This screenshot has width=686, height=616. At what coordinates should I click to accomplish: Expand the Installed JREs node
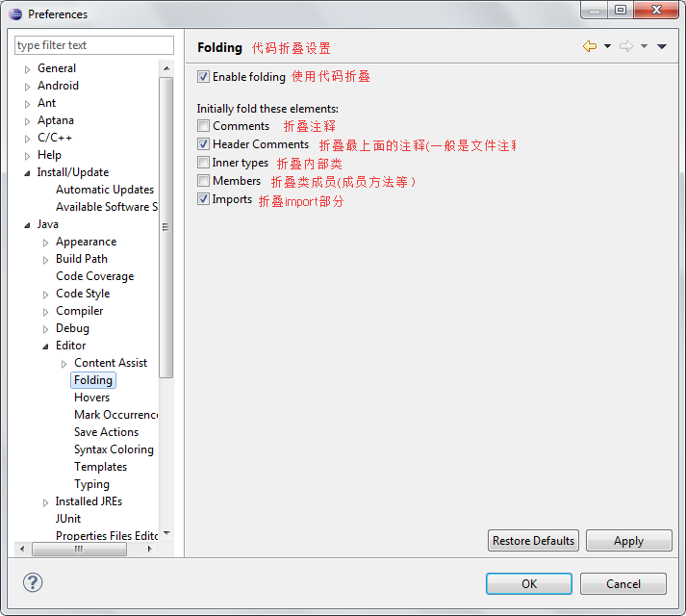[x=46, y=502]
